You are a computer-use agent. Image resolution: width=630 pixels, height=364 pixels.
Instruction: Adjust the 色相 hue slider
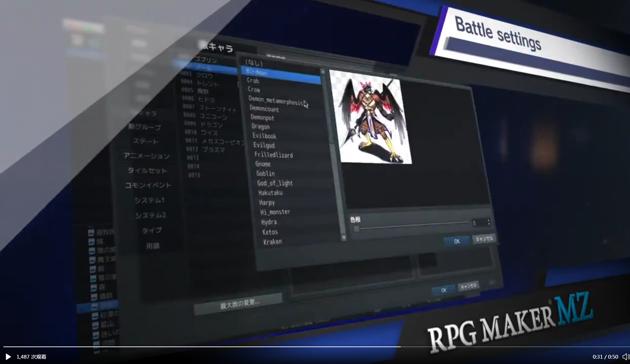coord(411,225)
